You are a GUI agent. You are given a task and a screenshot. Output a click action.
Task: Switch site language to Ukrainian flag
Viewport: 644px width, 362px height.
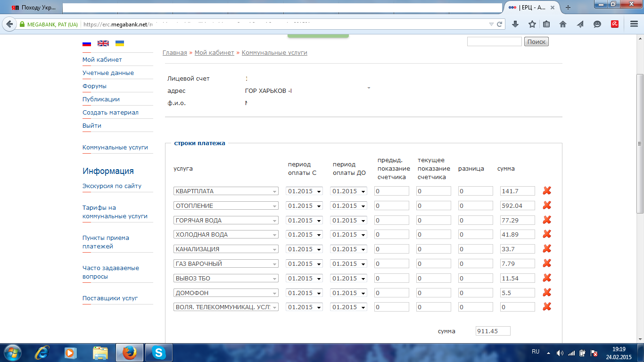[120, 43]
